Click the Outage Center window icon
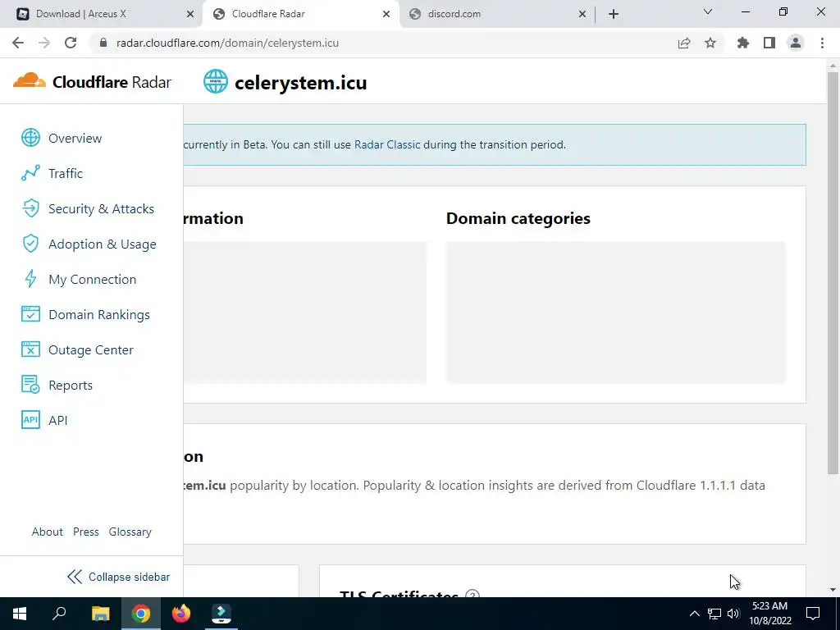This screenshot has width=840, height=630. pyautogui.click(x=30, y=349)
